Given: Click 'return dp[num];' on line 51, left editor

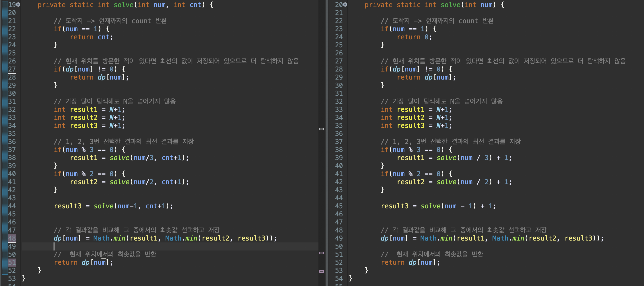Looking at the screenshot, I should (x=83, y=263).
